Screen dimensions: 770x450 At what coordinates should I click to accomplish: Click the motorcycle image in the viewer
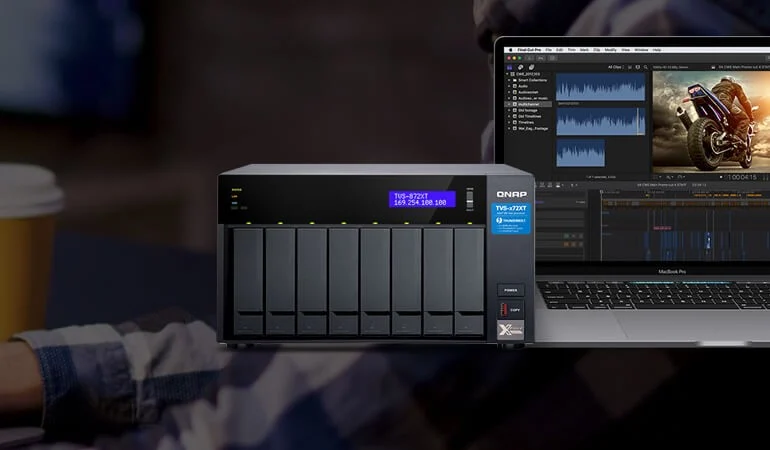[711, 121]
